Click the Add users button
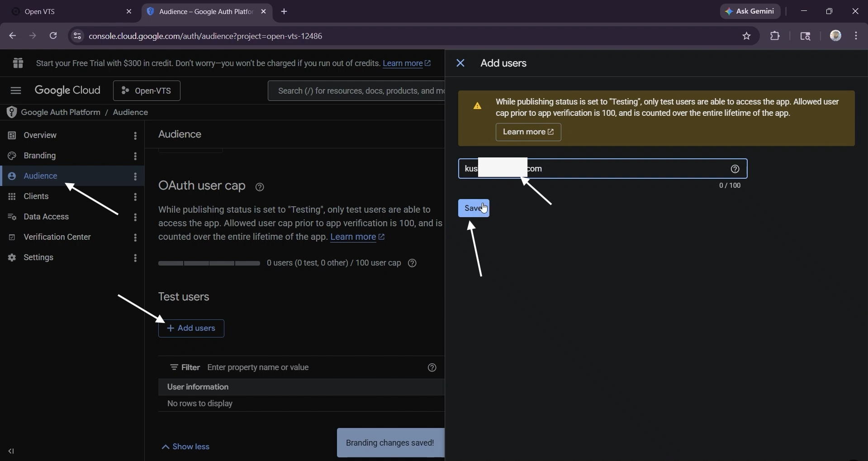868x461 pixels. click(x=191, y=328)
